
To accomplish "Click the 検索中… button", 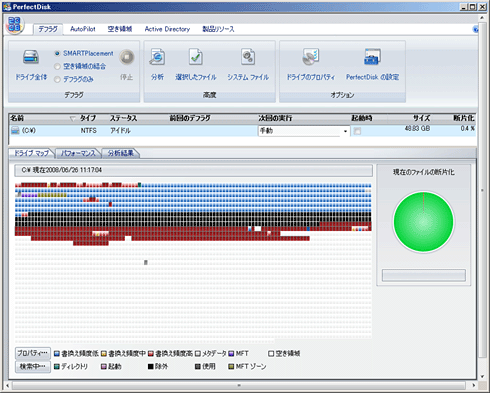I will pyautogui.click(x=33, y=366).
